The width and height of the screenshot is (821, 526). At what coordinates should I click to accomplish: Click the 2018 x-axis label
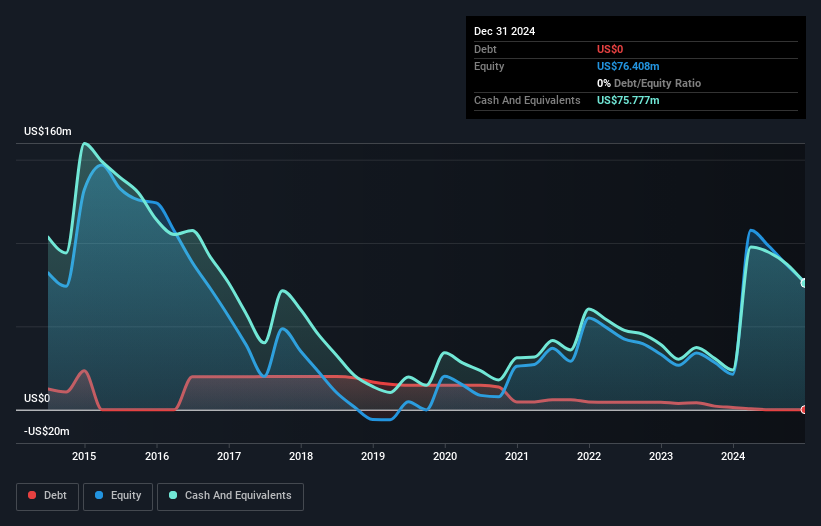coord(301,456)
